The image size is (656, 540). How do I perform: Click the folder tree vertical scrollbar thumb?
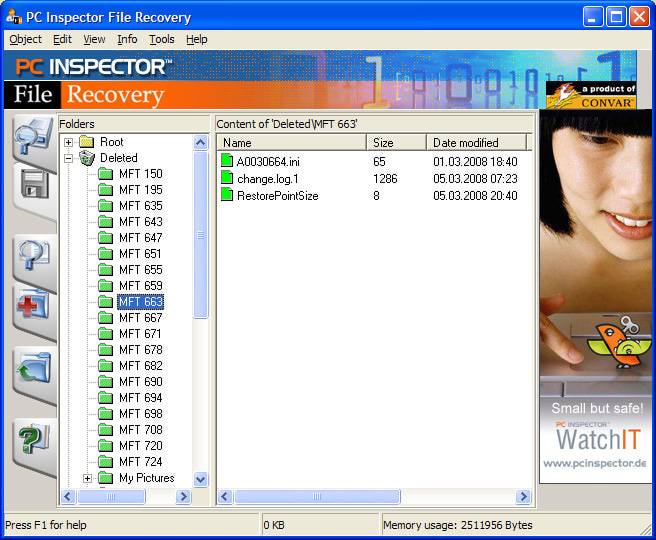200,236
